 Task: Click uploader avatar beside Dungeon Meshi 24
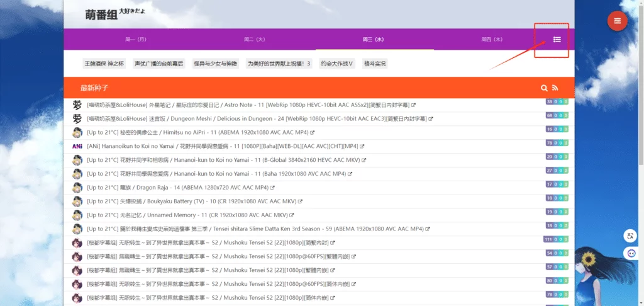(77, 118)
